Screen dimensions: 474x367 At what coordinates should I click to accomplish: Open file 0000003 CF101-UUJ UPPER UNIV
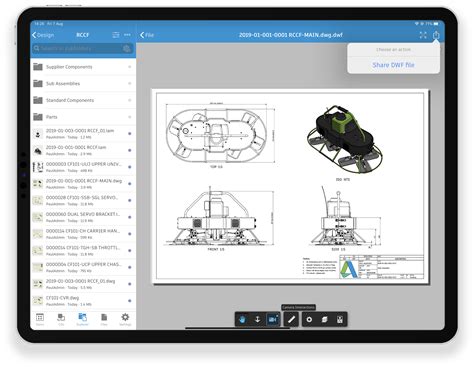tap(83, 167)
